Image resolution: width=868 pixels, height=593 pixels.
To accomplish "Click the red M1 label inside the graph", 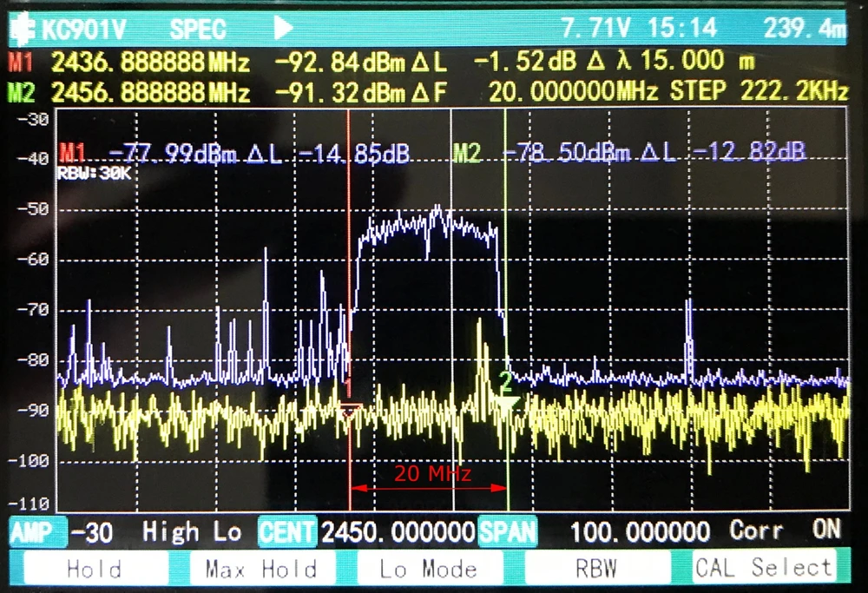I will coord(73,154).
